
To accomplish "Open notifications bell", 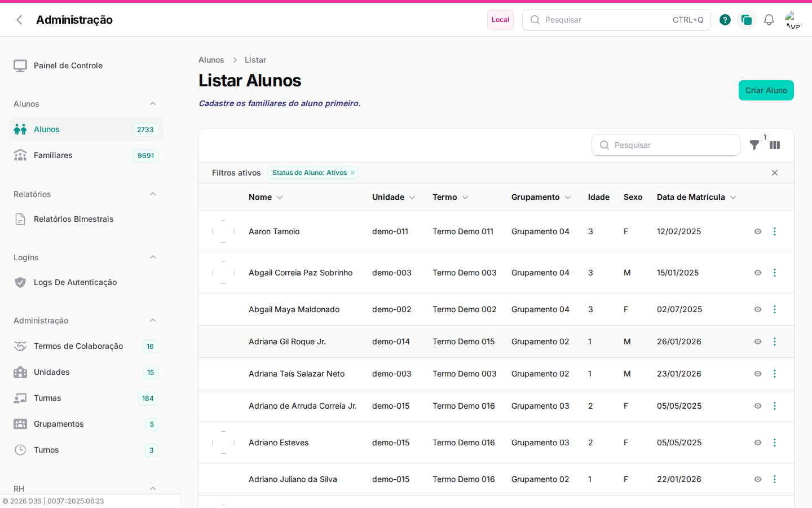I will point(769,20).
